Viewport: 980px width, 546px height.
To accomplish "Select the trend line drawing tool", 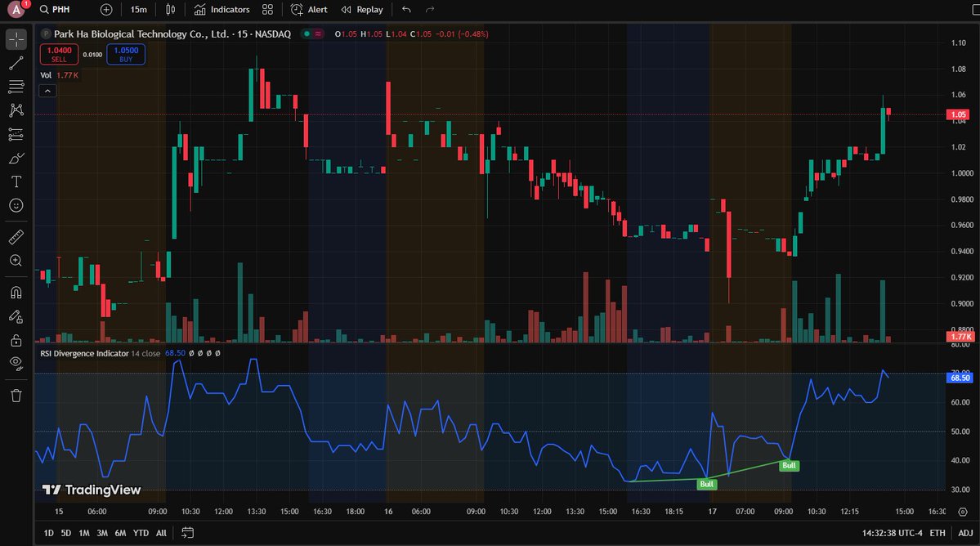I will (x=16, y=63).
